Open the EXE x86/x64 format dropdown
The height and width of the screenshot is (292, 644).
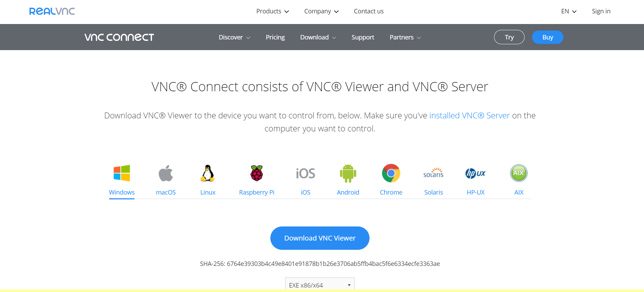(320, 284)
